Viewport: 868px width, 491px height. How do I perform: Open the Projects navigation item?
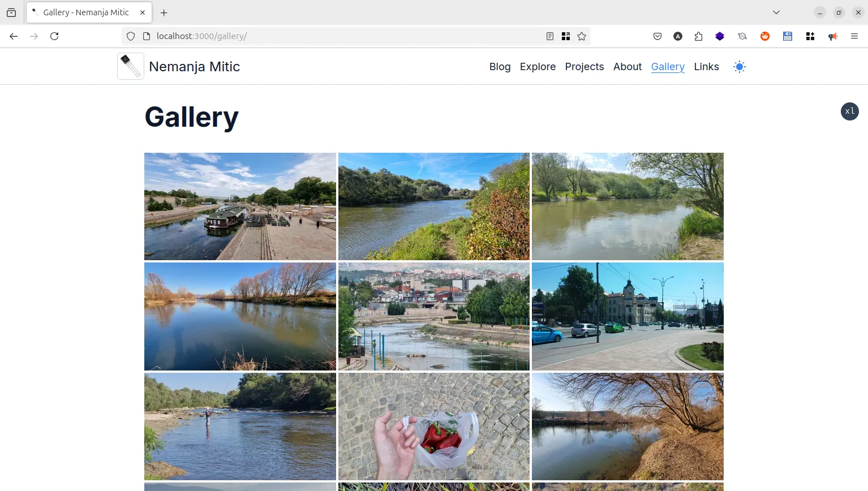584,66
